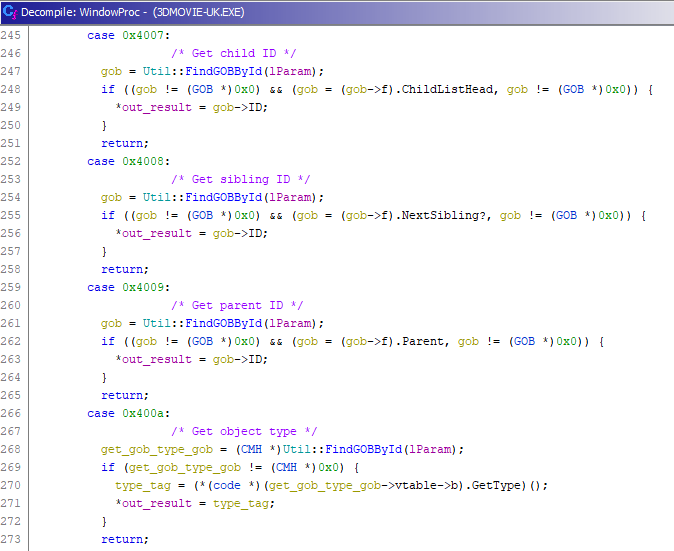Click type_tag variable on line 271
This screenshot has height=551, width=674.
pos(243,503)
